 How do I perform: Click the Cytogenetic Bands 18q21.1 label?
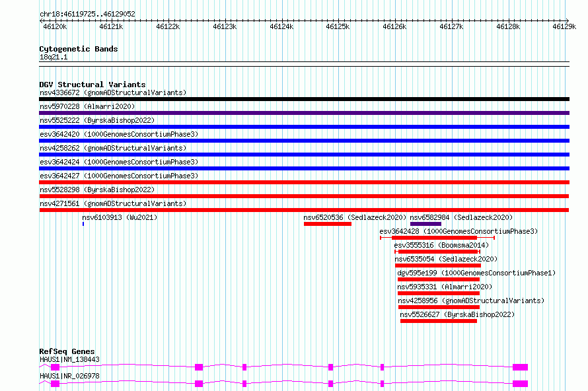click(54, 57)
